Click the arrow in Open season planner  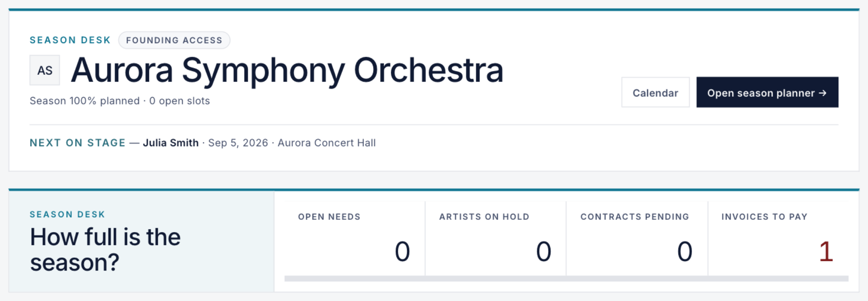[822, 93]
